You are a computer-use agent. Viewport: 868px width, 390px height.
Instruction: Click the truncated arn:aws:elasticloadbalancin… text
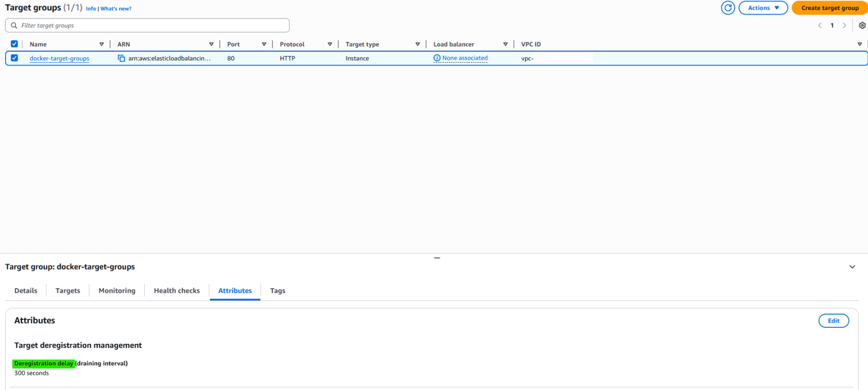[x=169, y=58]
